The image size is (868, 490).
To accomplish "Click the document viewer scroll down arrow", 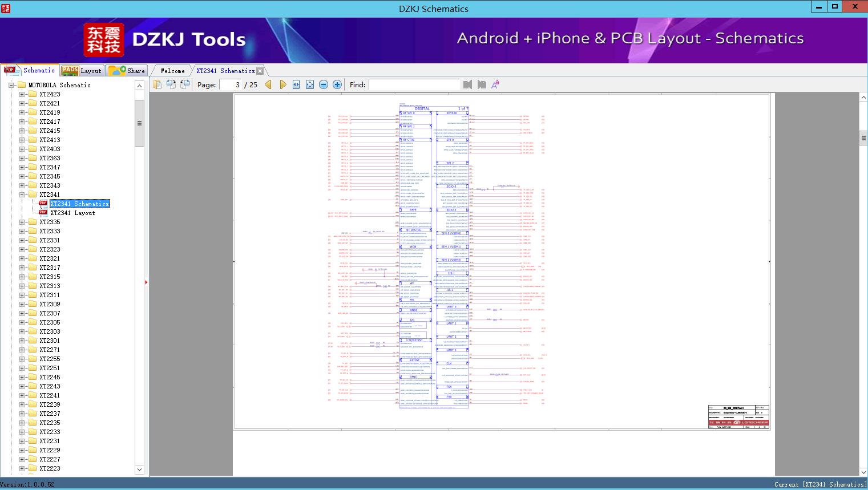I will 863,471.
